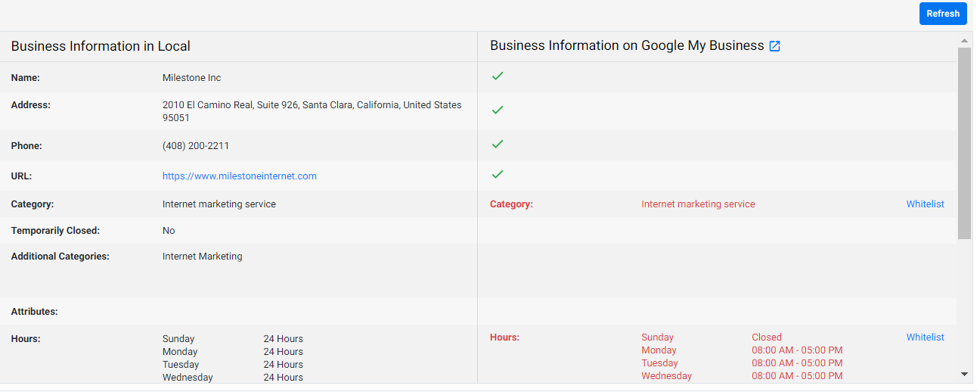Screen dimensions: 980x392
Task: Click the 'URL:' label
Action: 22,176
